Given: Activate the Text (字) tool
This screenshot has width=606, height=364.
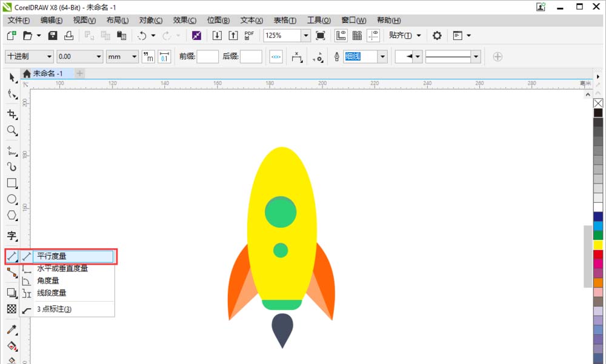Looking at the screenshot, I should tap(12, 236).
